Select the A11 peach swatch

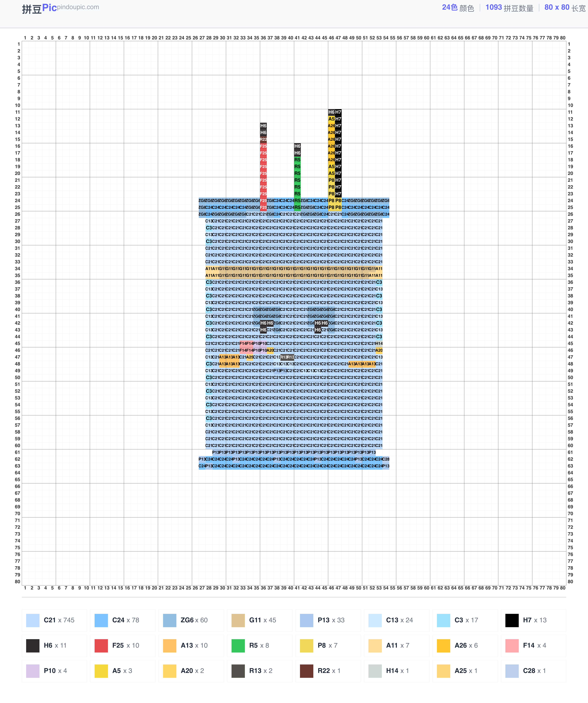[375, 646]
